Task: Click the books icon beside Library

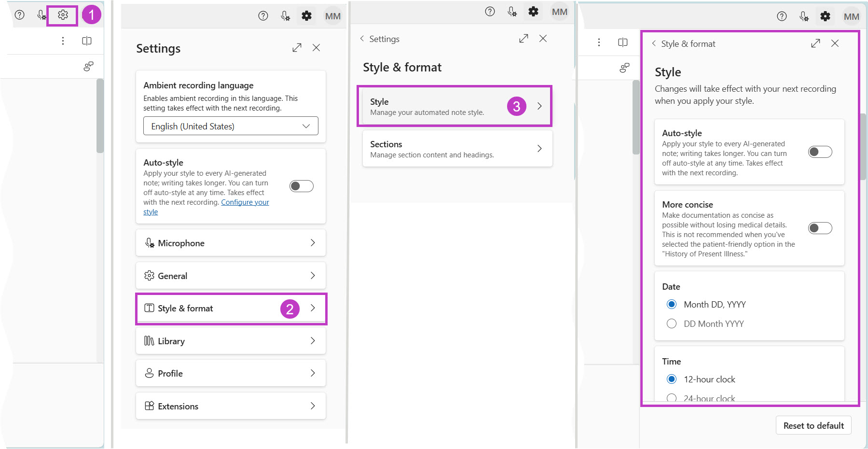Action: coord(149,341)
